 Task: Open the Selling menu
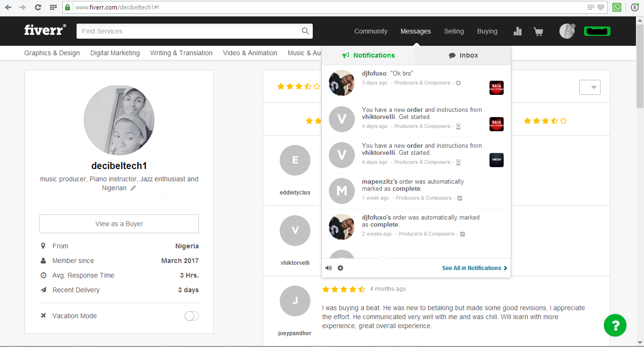(x=454, y=31)
